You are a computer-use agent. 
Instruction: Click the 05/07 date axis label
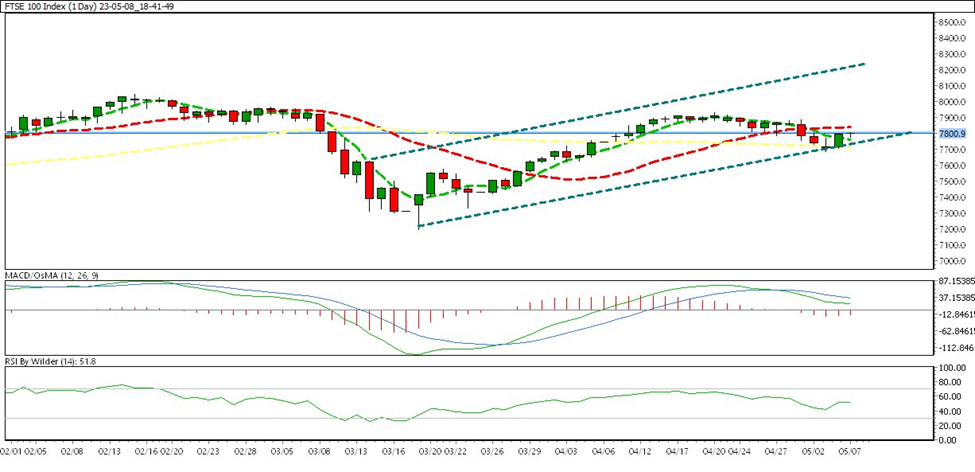(849, 450)
